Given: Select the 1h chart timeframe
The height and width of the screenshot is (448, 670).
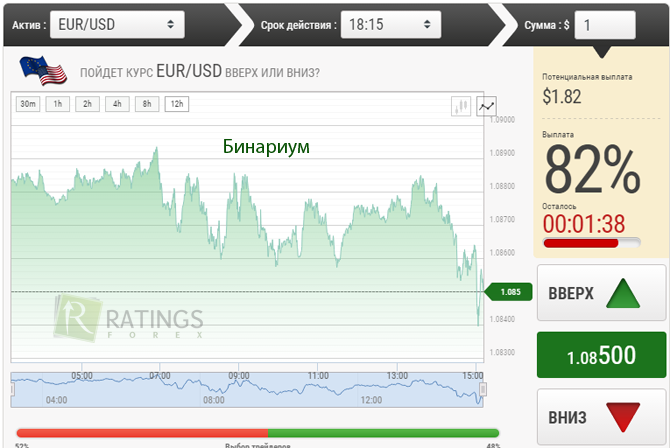Looking at the screenshot, I should coord(58,104).
